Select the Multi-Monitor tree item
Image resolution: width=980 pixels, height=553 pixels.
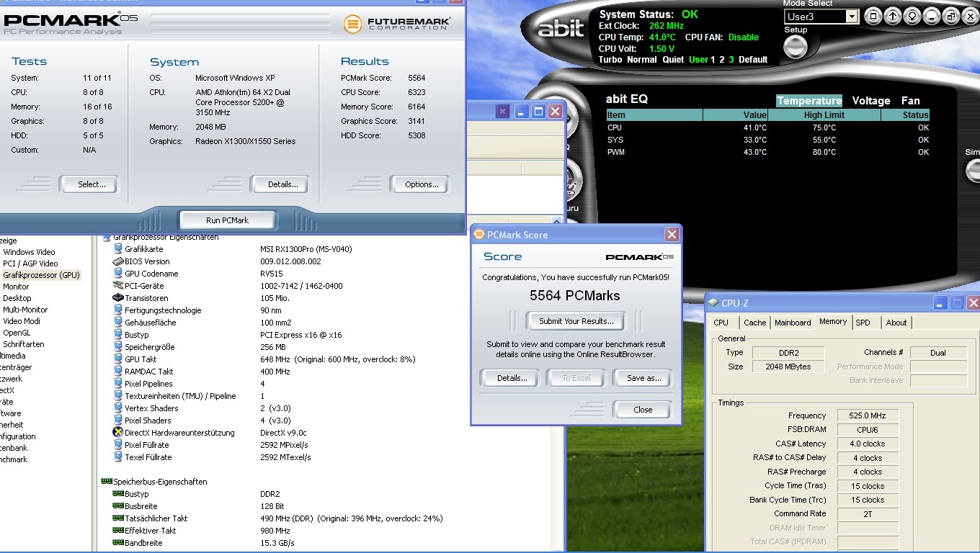coord(25,310)
